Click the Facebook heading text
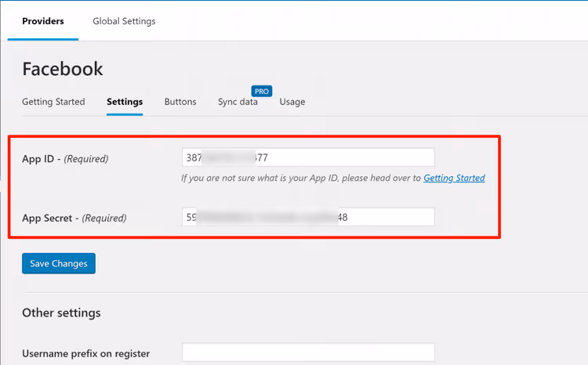This screenshot has height=365, width=588. (62, 69)
